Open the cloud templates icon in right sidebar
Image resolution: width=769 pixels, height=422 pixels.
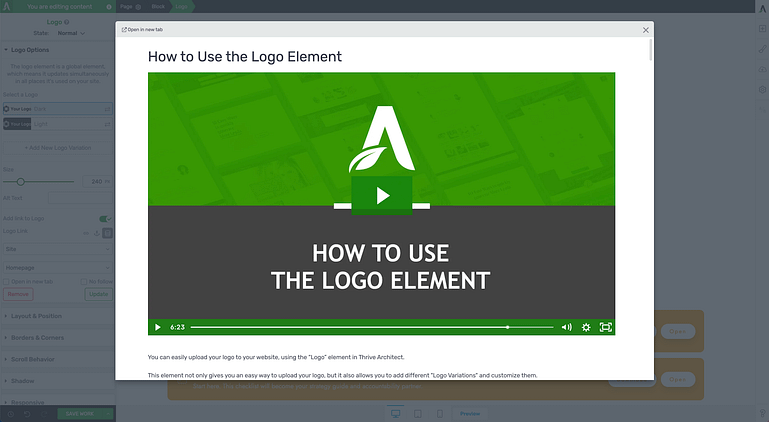[762, 69]
